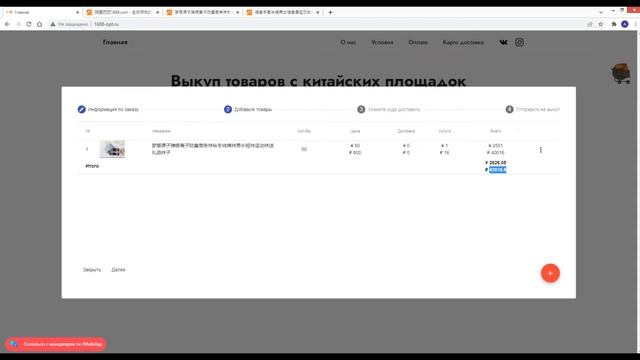Click tab search dropdown arrow in title bar
This screenshot has height=360, width=640.
click(601, 12)
